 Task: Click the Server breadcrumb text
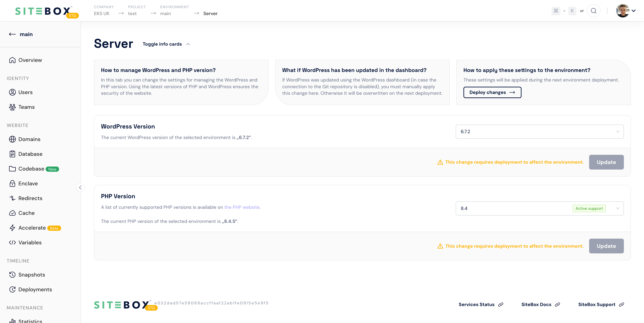tap(210, 13)
